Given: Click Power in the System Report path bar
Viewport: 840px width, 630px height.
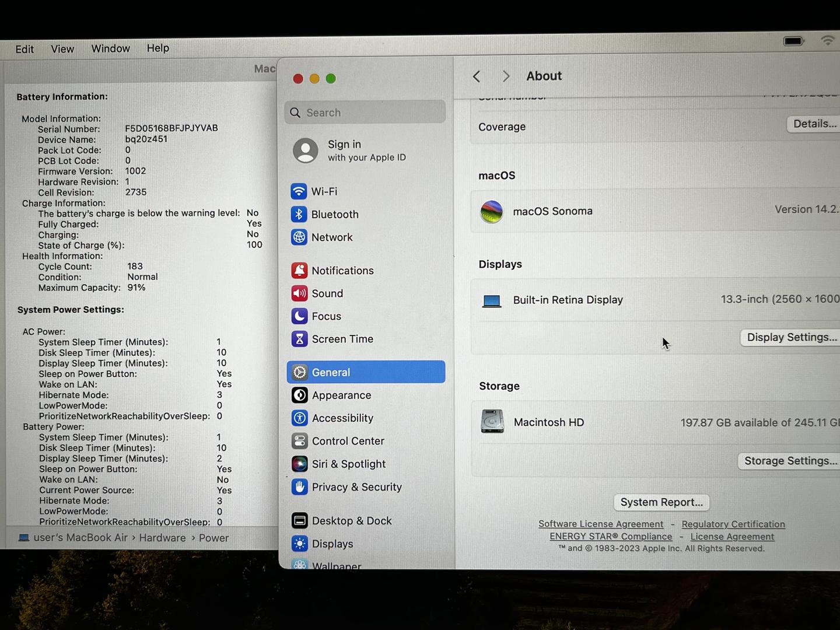Looking at the screenshot, I should pyautogui.click(x=213, y=538).
